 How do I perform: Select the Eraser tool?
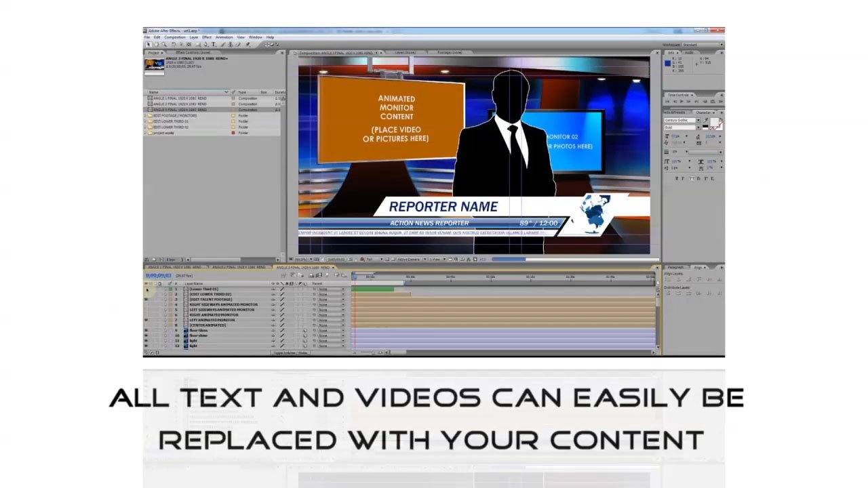click(x=238, y=44)
